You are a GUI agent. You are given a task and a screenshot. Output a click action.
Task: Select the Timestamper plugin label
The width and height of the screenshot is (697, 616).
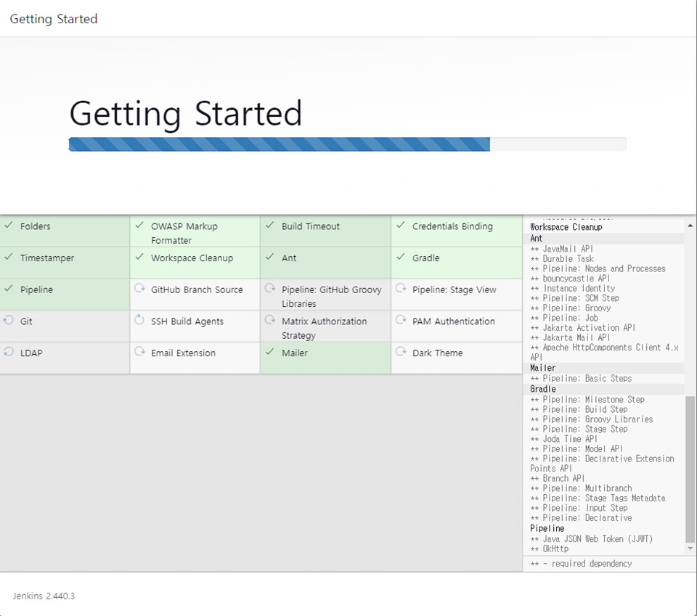coord(47,258)
